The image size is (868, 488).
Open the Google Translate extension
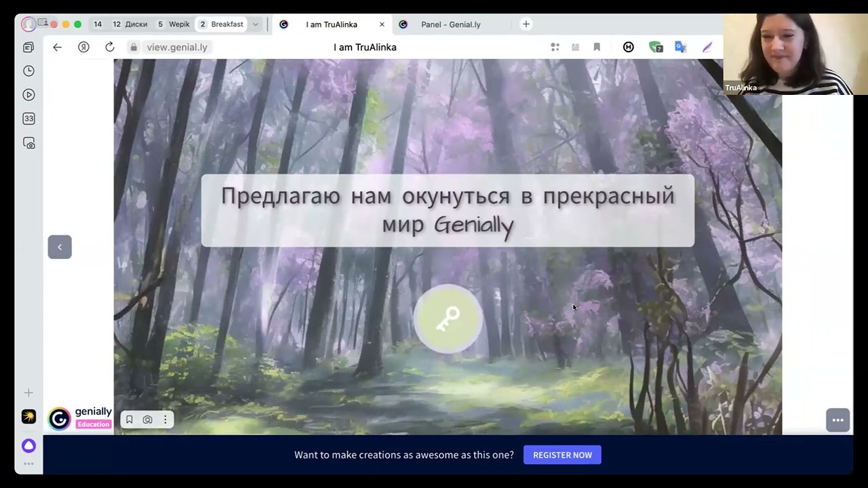coord(680,47)
